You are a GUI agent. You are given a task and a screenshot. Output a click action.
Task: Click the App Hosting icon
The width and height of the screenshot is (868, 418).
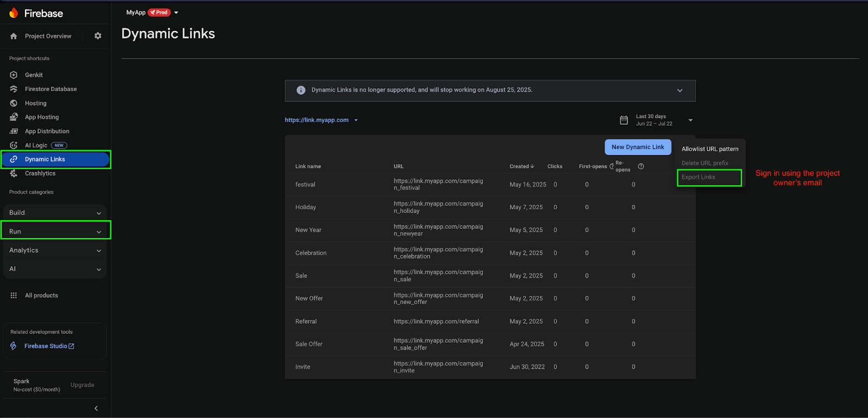coord(14,117)
